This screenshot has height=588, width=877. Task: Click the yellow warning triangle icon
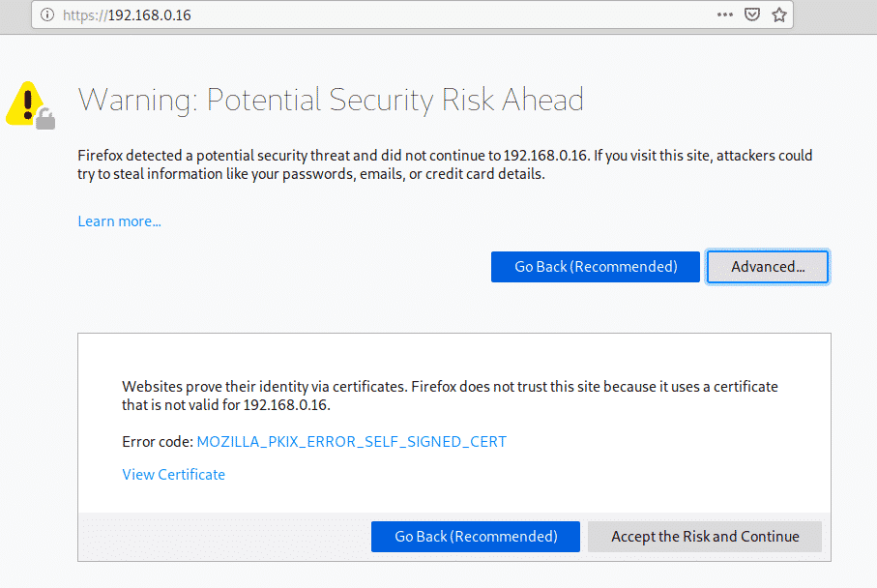tap(25, 103)
